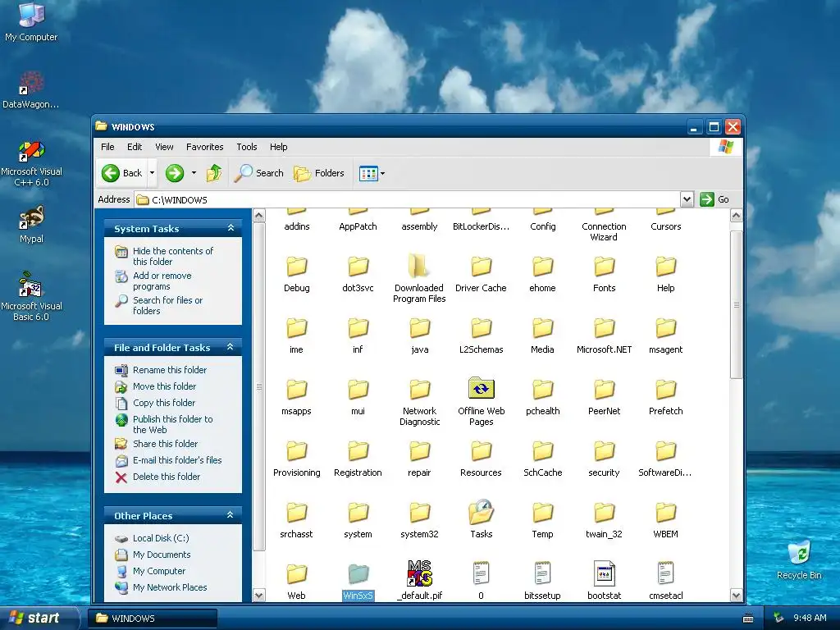Click Rename this folder
840x630 pixels.
(170, 370)
